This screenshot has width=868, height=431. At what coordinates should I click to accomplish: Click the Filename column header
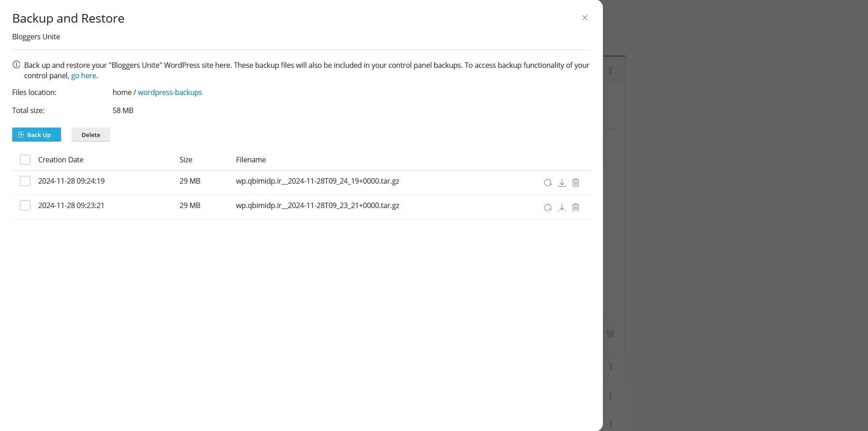(251, 160)
